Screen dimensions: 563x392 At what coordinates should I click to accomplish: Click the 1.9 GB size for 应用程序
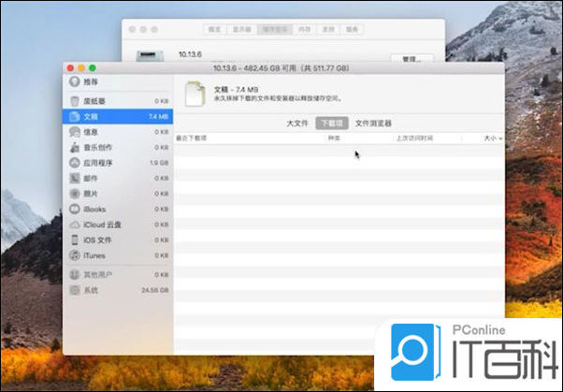coord(159,163)
